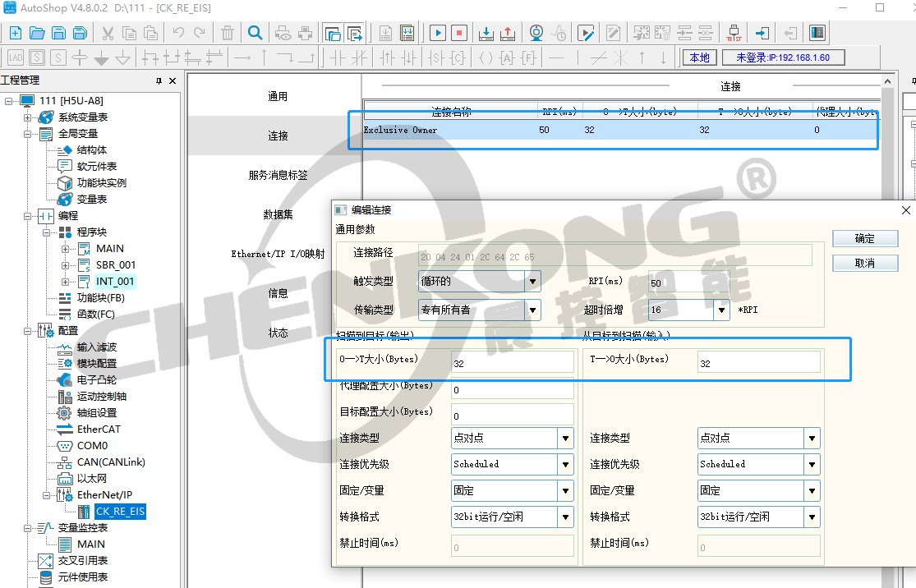This screenshot has height=588, width=916.
Task: Click the 未登录 IP status button
Action: (783, 57)
